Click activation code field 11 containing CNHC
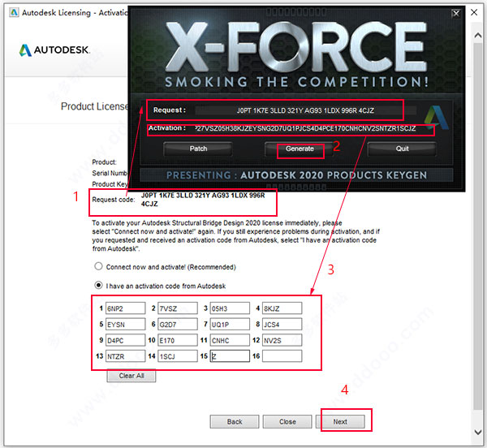 coord(230,340)
